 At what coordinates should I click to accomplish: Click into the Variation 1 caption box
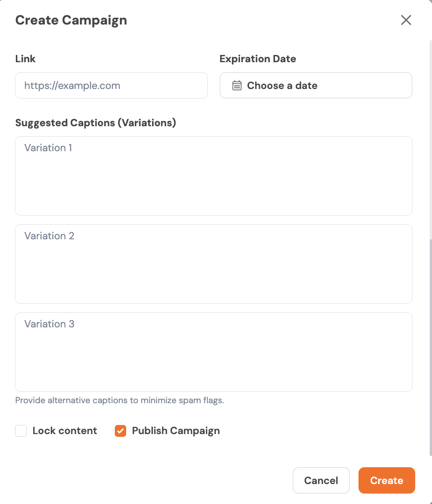(x=213, y=176)
